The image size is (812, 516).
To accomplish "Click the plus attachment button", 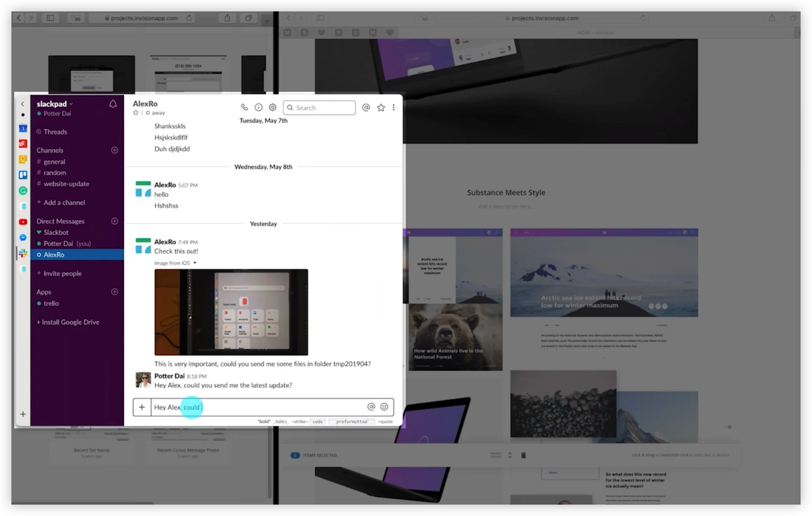I will pyautogui.click(x=142, y=407).
